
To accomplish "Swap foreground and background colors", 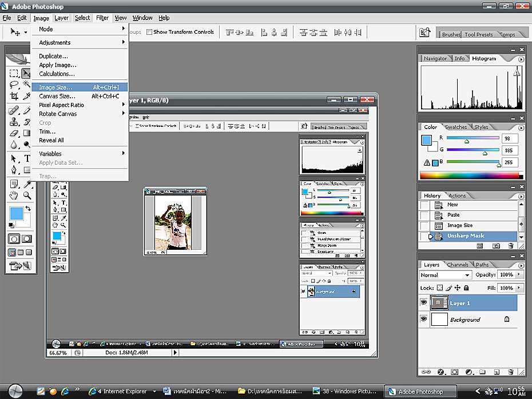I will (x=28, y=208).
